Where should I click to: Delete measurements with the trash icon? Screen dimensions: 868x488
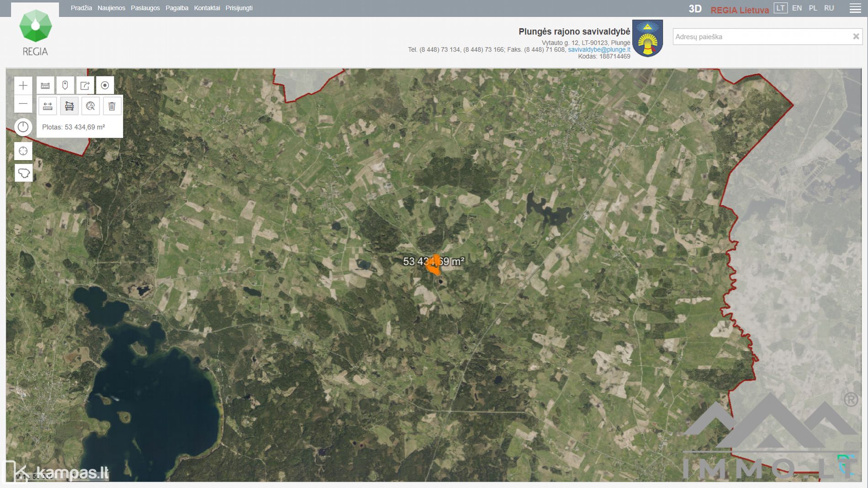[x=111, y=106]
